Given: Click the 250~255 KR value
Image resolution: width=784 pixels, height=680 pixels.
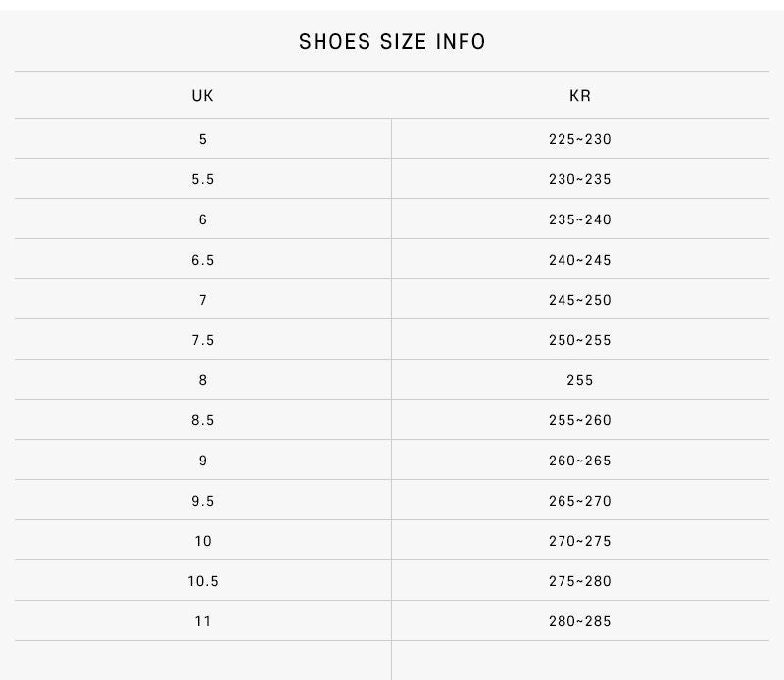Looking at the screenshot, I should click(580, 340).
